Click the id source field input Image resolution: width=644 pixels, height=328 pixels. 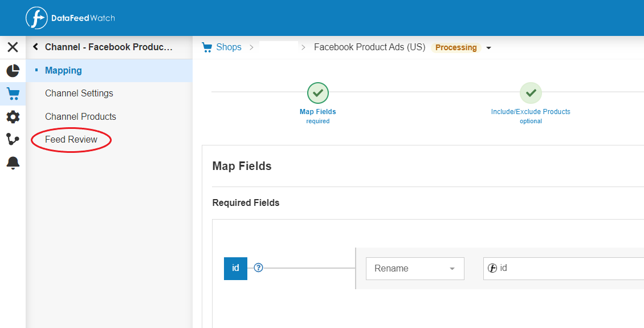coord(564,268)
